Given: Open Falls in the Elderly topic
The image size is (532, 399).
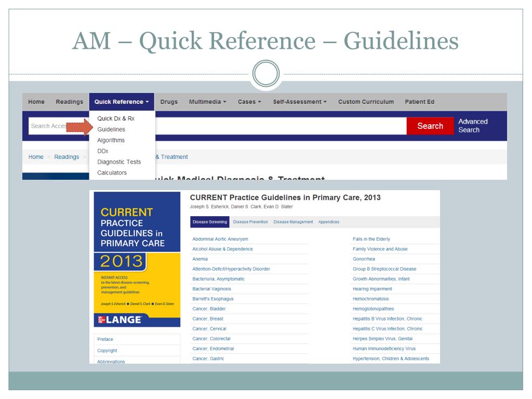Looking at the screenshot, I should point(371,239).
